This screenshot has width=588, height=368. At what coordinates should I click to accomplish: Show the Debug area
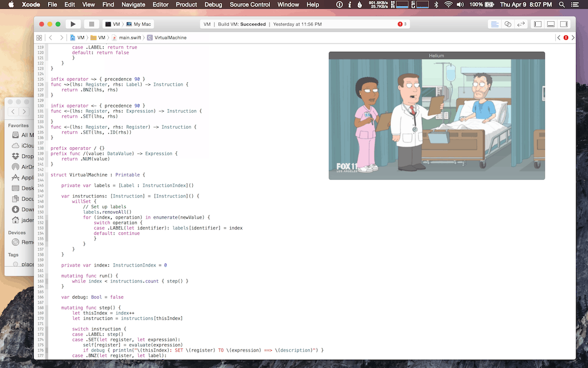click(x=550, y=24)
